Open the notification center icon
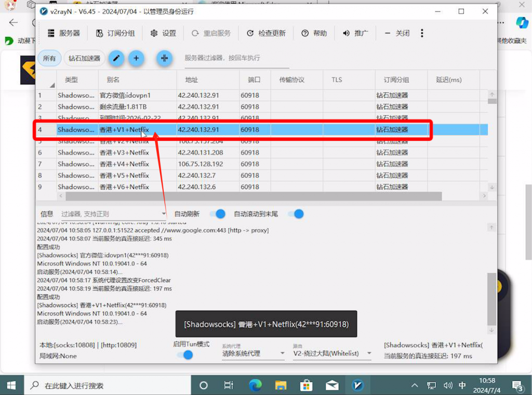 click(x=517, y=386)
